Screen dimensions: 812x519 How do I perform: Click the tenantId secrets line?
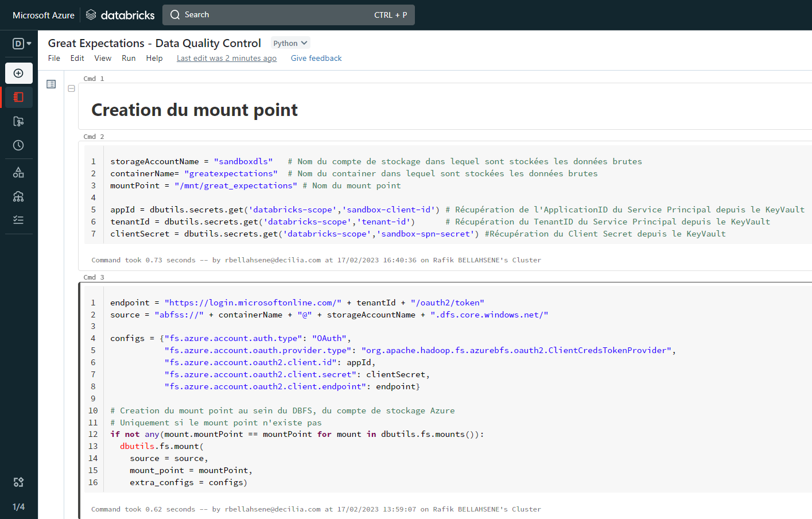coord(440,222)
